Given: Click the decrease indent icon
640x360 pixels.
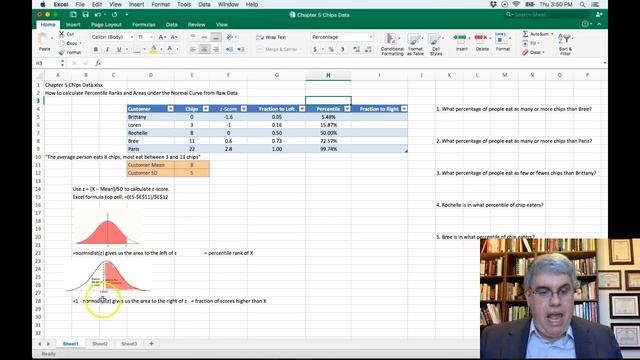Looking at the screenshot, I should point(229,49).
